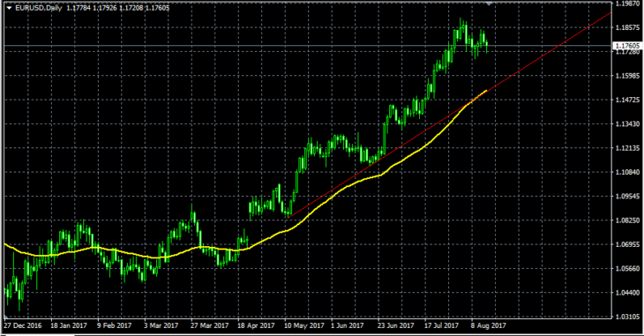The height and width of the screenshot is (336, 644).
Task: Click the 10 May 2017 date label
Action: (x=304, y=325)
